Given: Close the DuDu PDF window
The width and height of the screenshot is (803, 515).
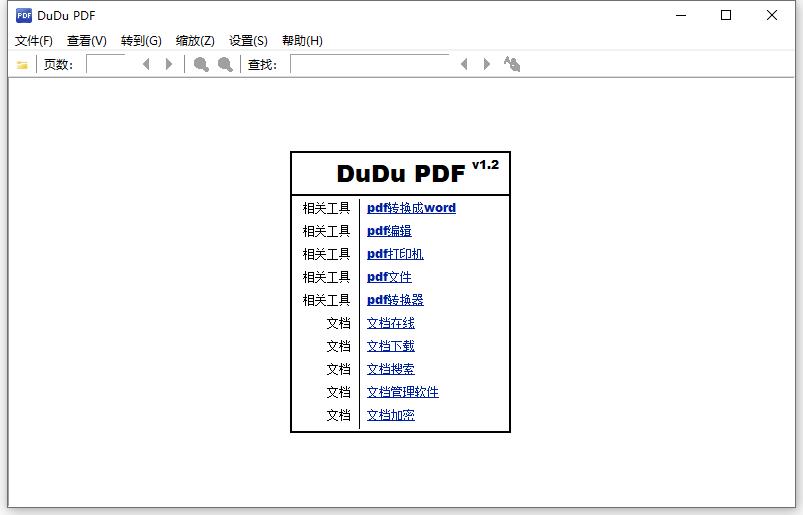Looking at the screenshot, I should (772, 15).
